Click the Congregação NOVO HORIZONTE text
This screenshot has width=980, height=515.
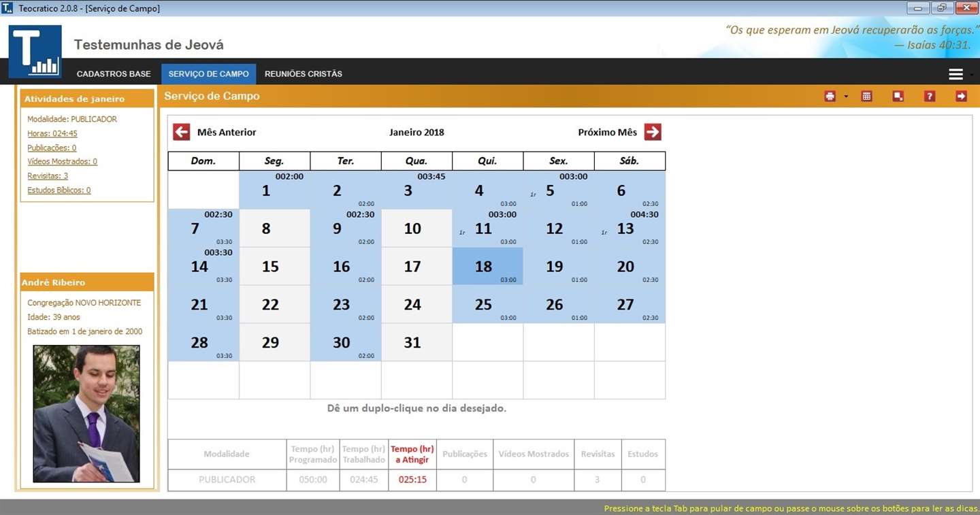(84, 303)
